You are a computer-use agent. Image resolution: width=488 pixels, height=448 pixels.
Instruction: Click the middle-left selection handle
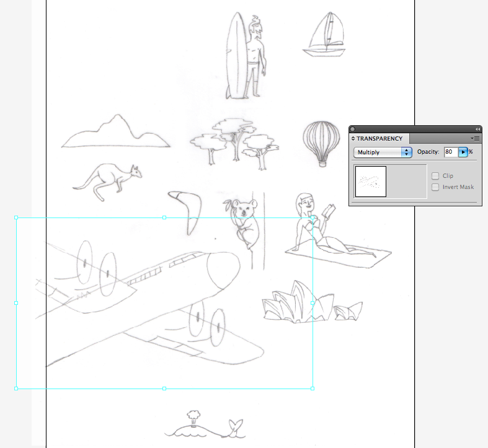[16, 303]
